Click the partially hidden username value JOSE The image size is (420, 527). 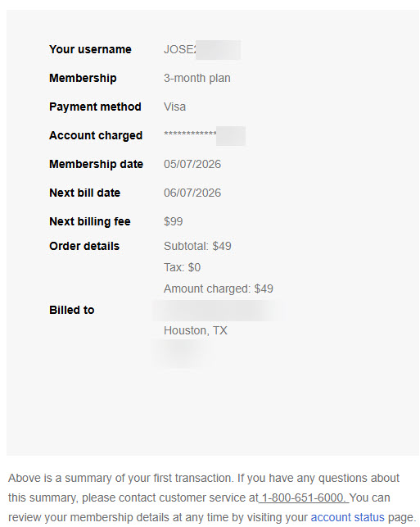click(x=179, y=49)
